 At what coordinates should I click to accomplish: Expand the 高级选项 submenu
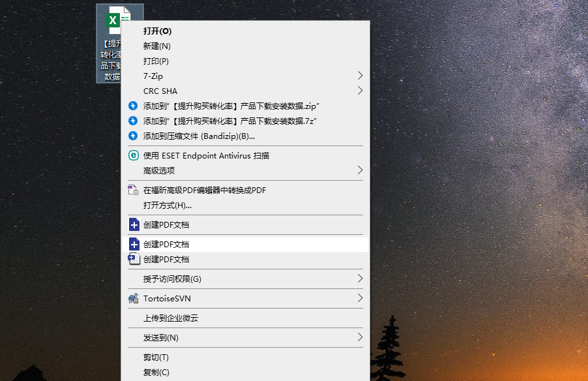coord(359,170)
